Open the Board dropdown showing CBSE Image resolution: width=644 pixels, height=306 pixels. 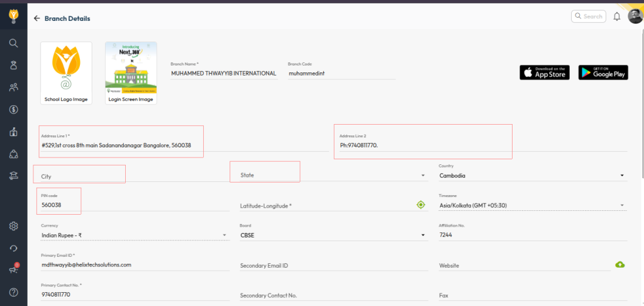click(423, 235)
